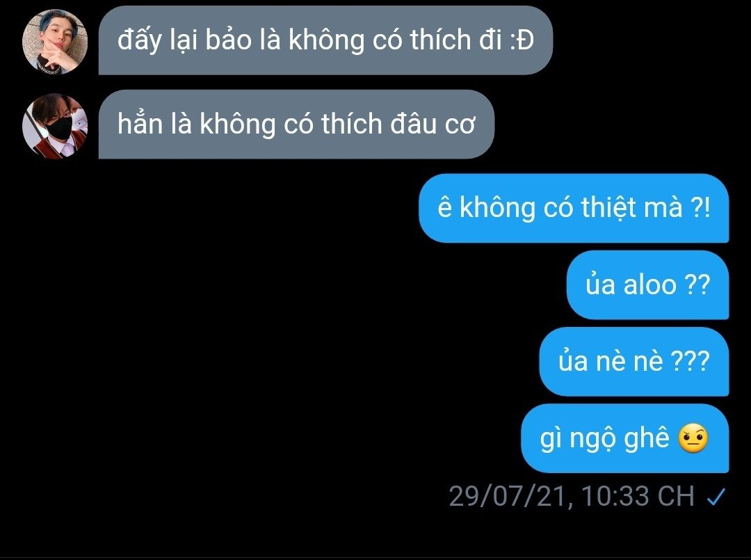Tap the 'gì ngộ ghê' message bubble
751x560 pixels.
[x=625, y=438]
